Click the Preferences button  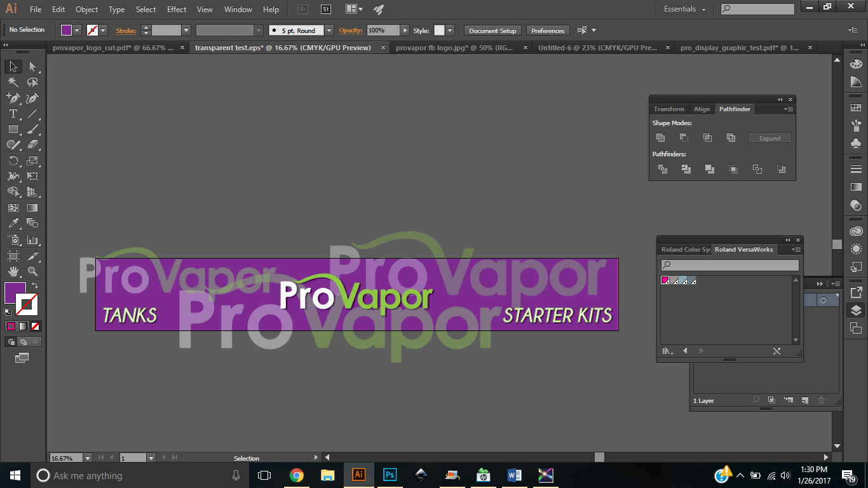[548, 30]
